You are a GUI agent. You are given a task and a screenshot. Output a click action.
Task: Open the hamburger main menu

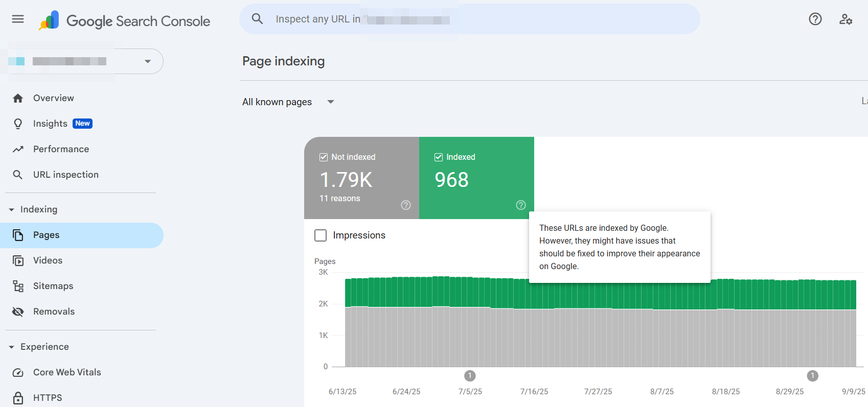coord(18,19)
